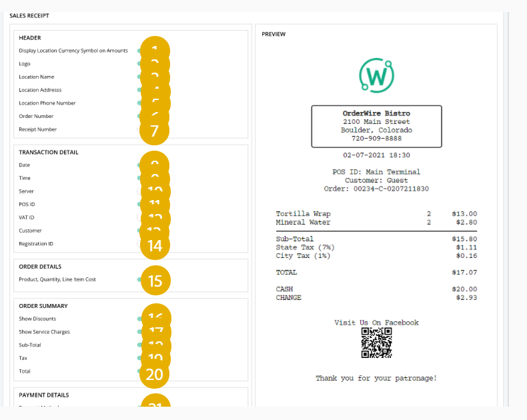The height and width of the screenshot is (420, 527).
Task: Click the PAYMENT DETAILS section title
Action: tap(43, 395)
